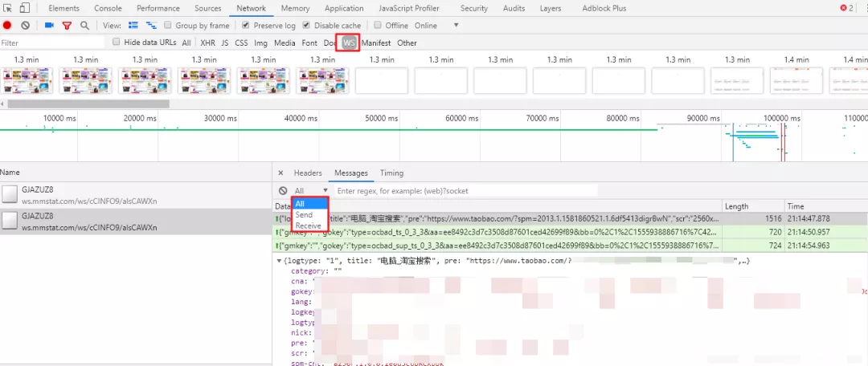The height and width of the screenshot is (366, 868).
Task: Sort messages by Length column header
Action: point(753,206)
